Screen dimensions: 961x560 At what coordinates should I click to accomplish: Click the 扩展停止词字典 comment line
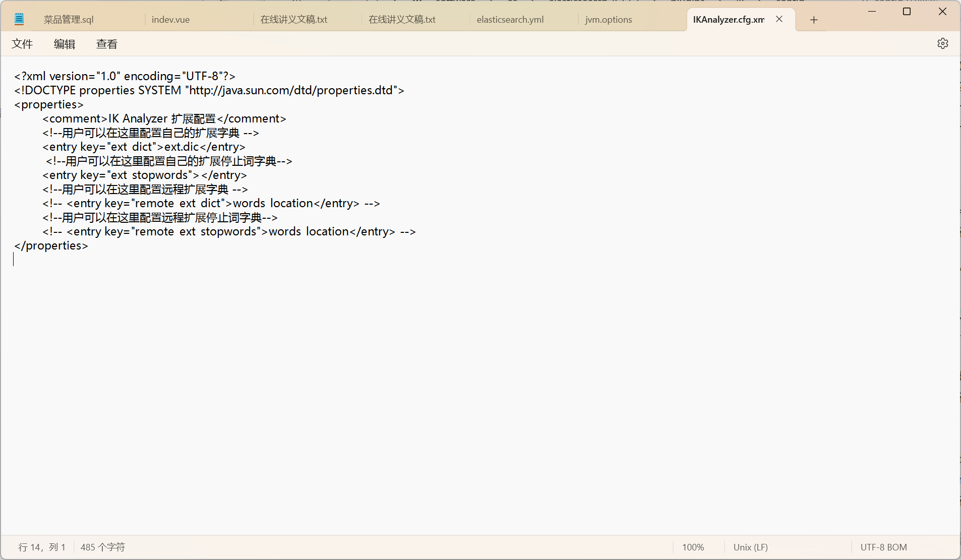pyautogui.click(x=169, y=161)
